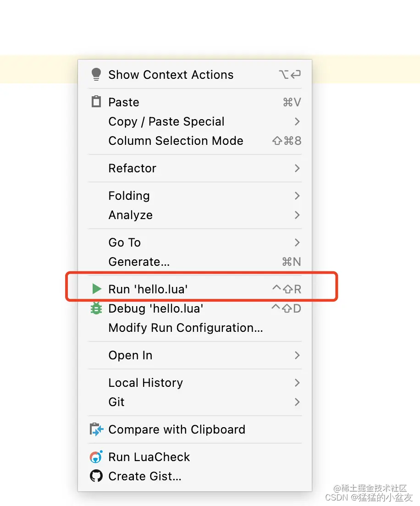Choose Open In menu entry
Image resolution: width=420 pixels, height=506 pixels.
click(130, 355)
